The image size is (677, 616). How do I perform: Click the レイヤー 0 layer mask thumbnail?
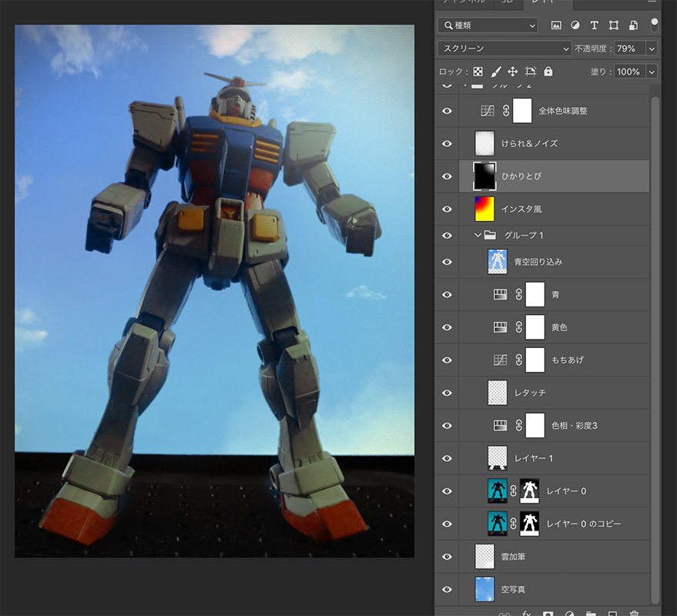pyautogui.click(x=530, y=490)
